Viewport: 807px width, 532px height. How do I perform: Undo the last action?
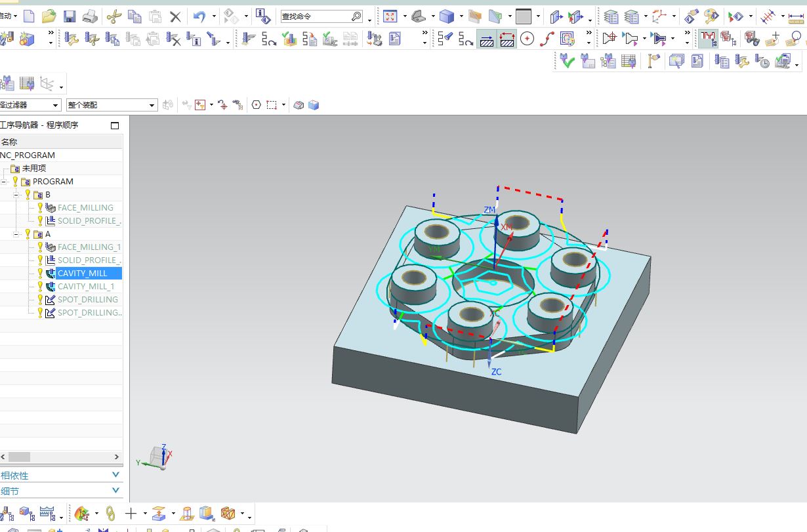[x=200, y=16]
